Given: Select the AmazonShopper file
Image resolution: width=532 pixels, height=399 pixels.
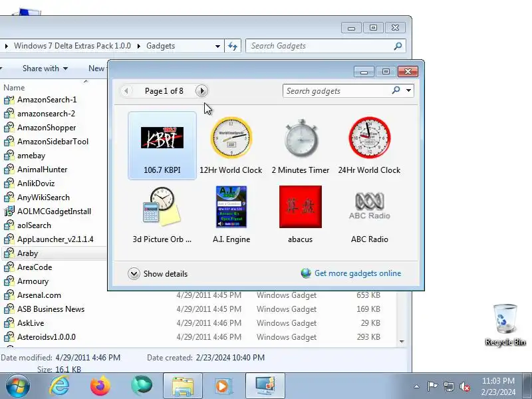Looking at the screenshot, I should 47,128.
